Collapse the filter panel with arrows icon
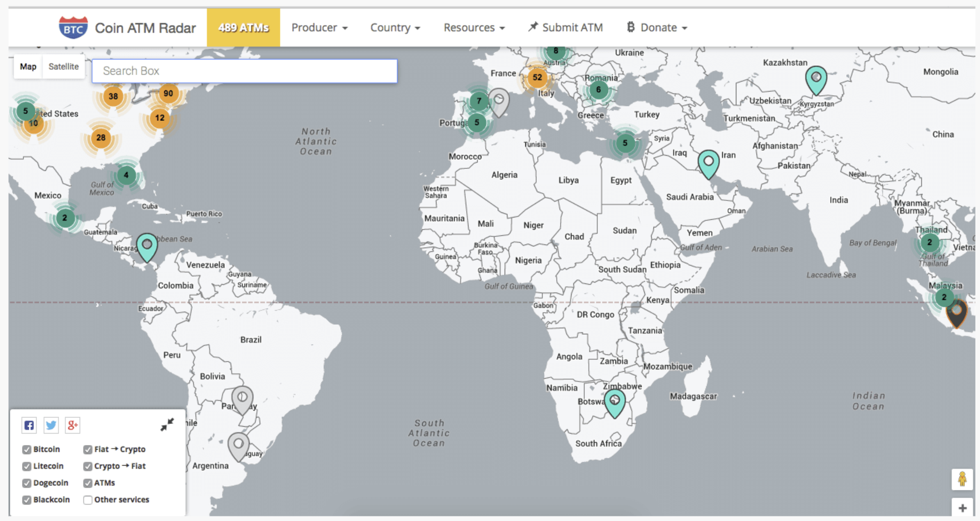The width and height of the screenshot is (980, 521). tap(167, 424)
